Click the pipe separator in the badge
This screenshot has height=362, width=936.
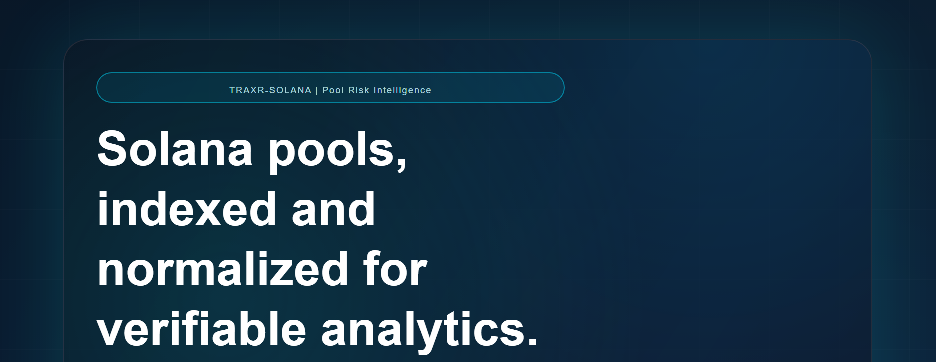click(316, 90)
